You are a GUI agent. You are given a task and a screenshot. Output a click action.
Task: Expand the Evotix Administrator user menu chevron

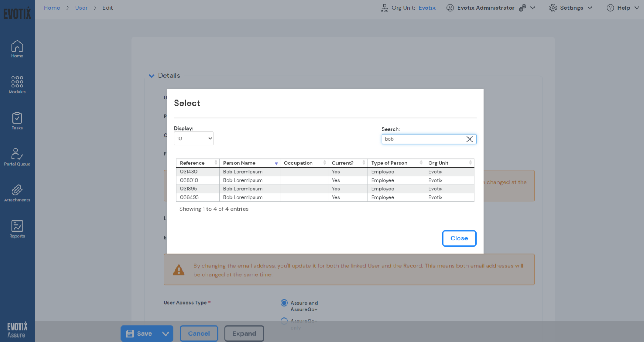[x=533, y=8]
